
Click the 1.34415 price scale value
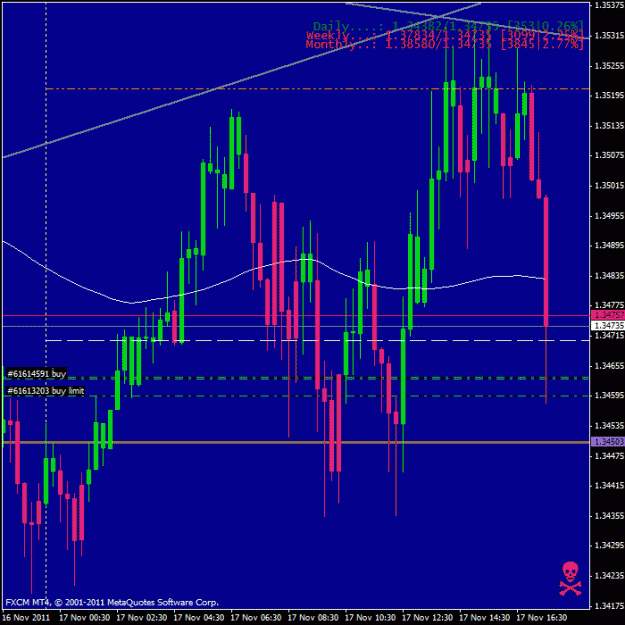(609, 485)
